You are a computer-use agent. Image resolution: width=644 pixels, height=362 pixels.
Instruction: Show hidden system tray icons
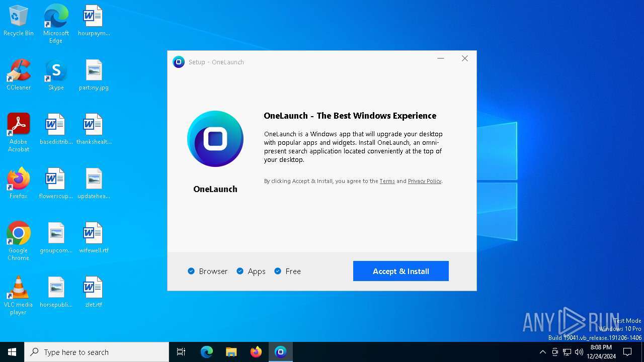coord(542,352)
